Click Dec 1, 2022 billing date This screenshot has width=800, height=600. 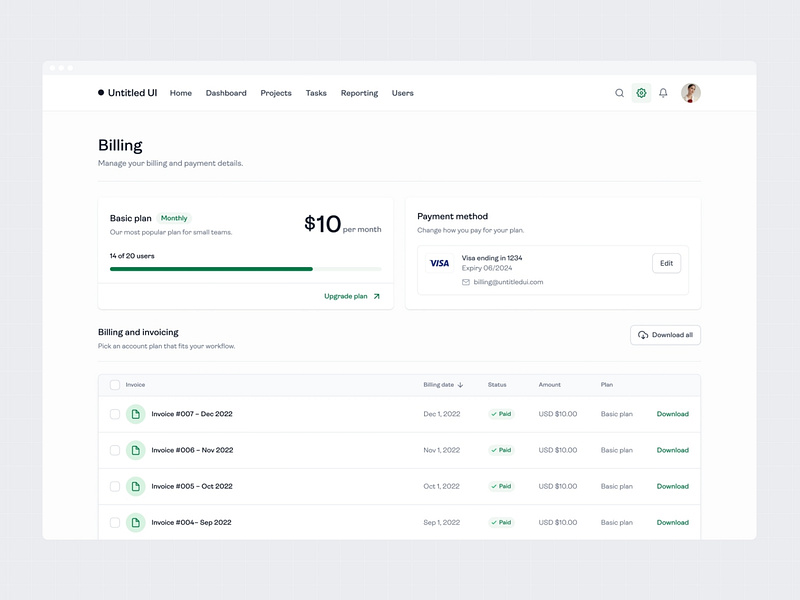(441, 414)
